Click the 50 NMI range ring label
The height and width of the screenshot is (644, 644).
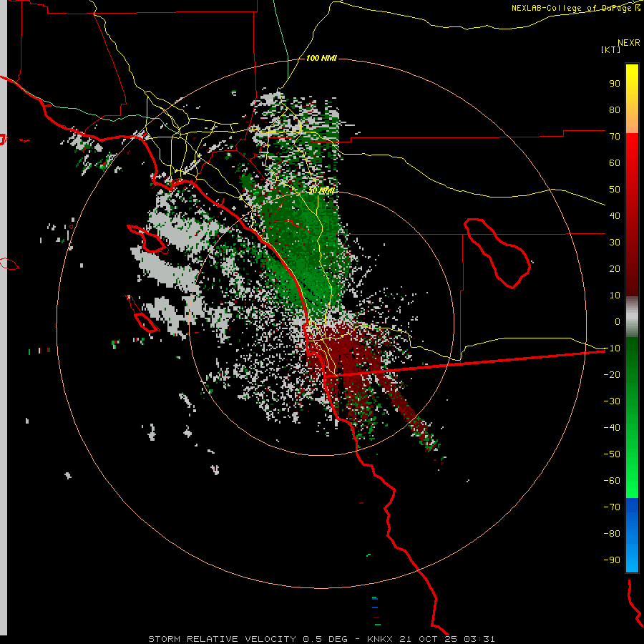point(321,190)
